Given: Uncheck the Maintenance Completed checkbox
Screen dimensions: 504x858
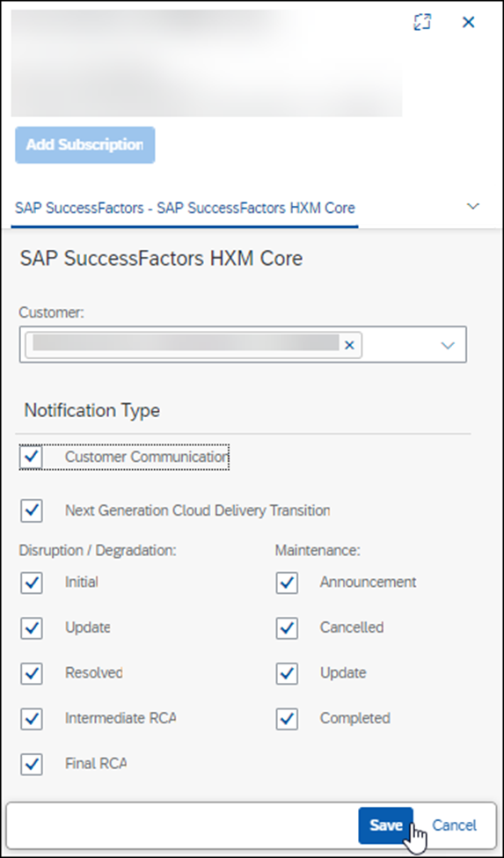Looking at the screenshot, I should click(x=287, y=718).
